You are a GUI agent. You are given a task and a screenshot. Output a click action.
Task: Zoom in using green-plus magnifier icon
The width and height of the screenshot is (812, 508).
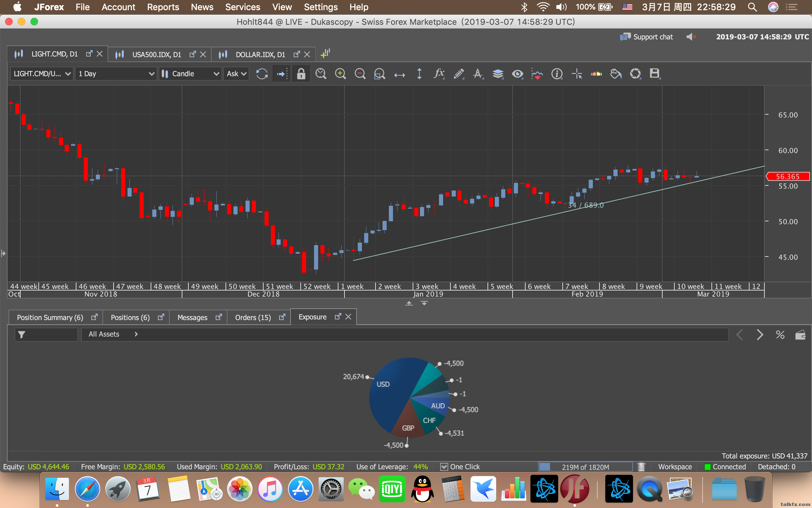(340, 74)
